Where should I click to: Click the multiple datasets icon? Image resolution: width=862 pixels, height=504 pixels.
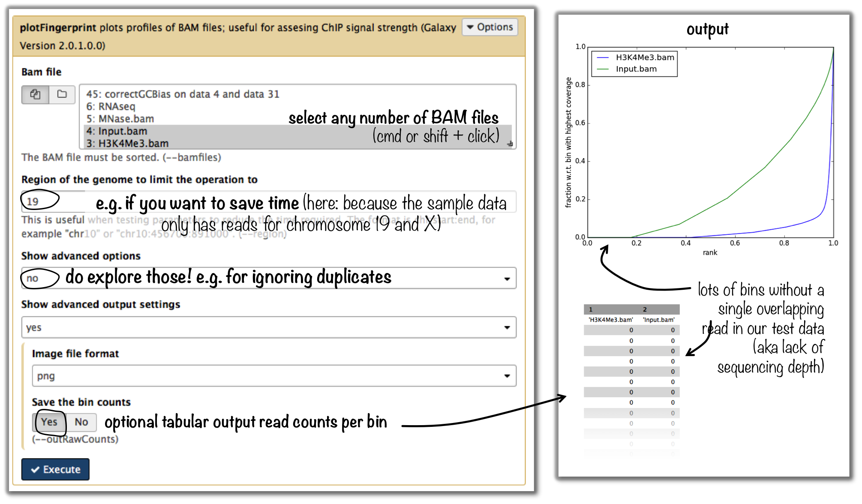(x=35, y=94)
